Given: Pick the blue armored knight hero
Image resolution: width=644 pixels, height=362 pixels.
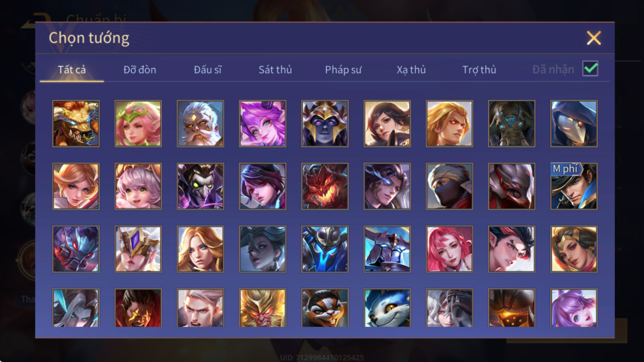Looking at the screenshot, I should coord(387,249).
